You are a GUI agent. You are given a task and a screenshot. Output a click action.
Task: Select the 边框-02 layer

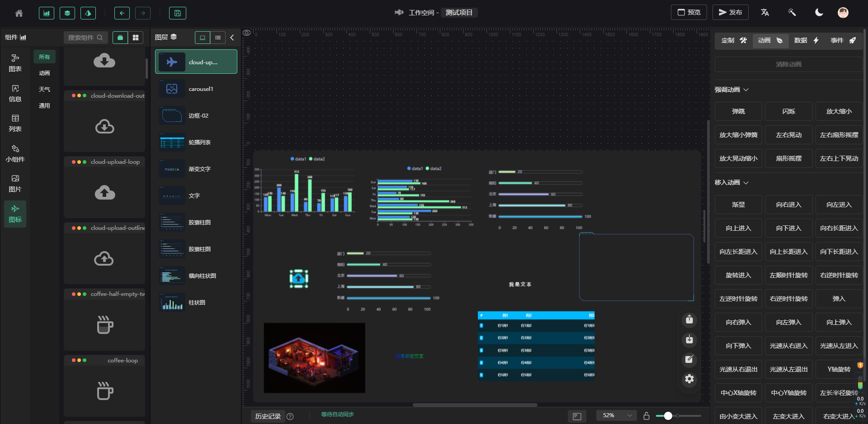coord(196,115)
